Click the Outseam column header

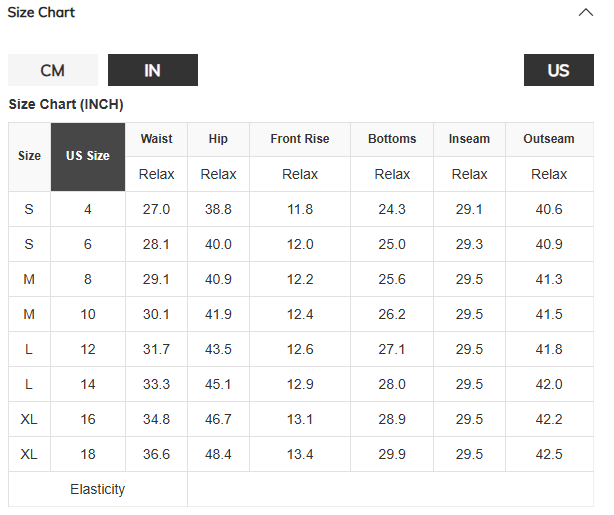coord(549,139)
